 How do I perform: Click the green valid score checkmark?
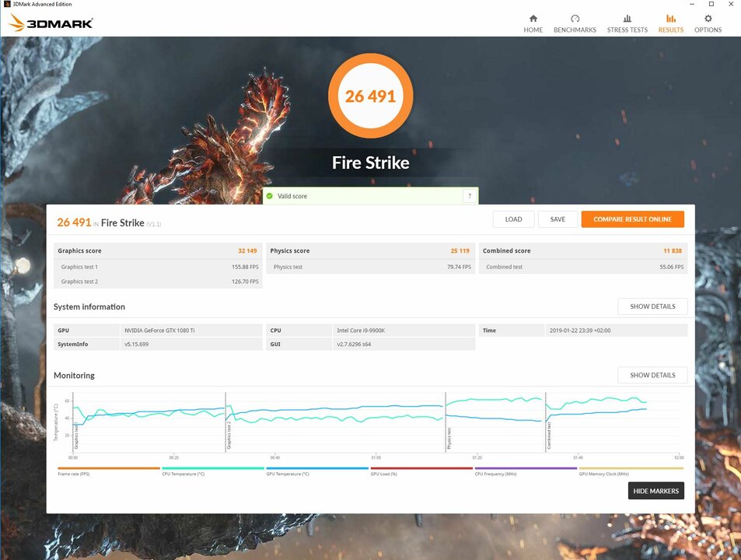point(269,196)
